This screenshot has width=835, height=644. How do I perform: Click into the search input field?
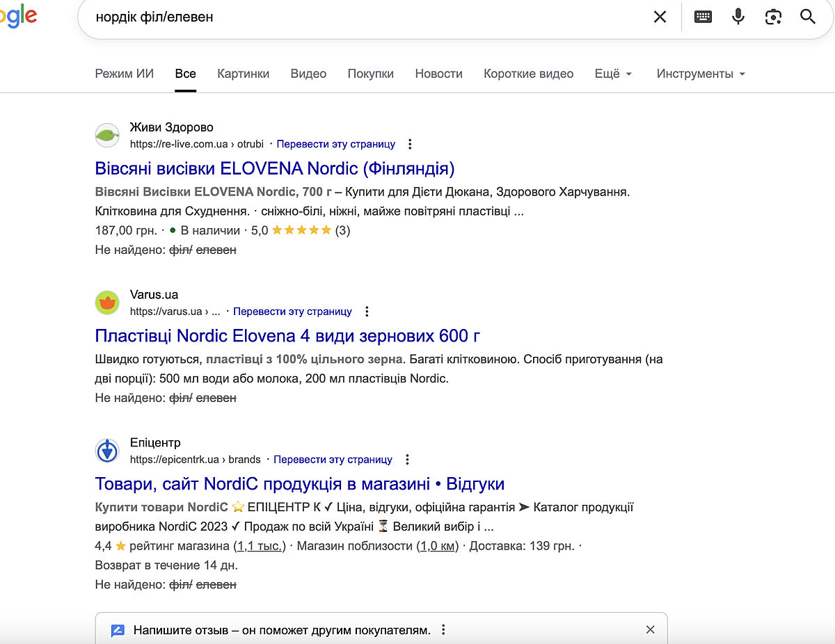[x=348, y=17]
